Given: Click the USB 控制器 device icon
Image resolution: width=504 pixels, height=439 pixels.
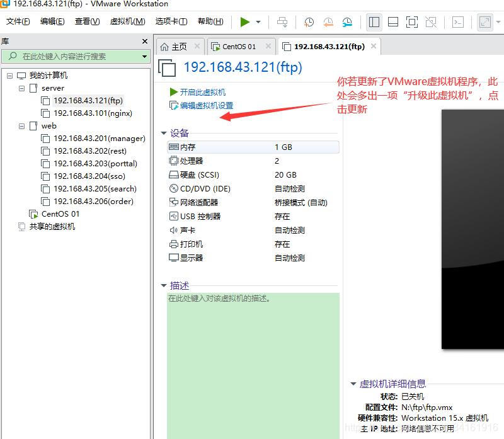Looking at the screenshot, I should (174, 216).
